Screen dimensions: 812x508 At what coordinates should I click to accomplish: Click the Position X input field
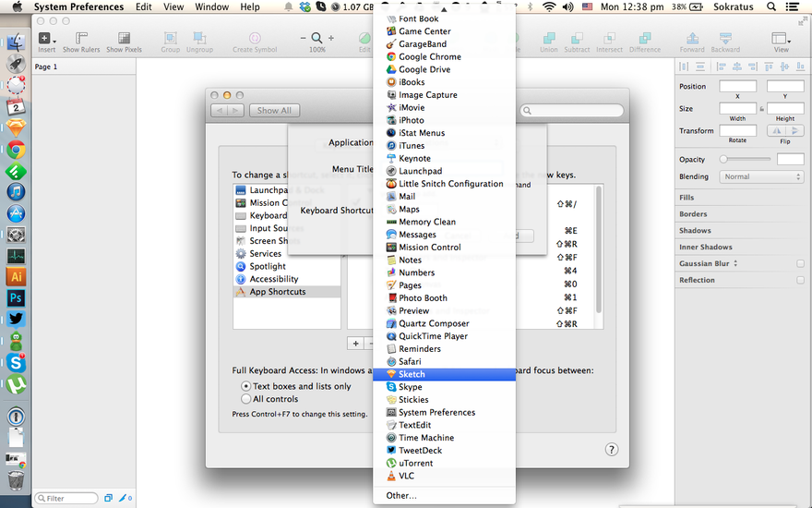click(737, 86)
